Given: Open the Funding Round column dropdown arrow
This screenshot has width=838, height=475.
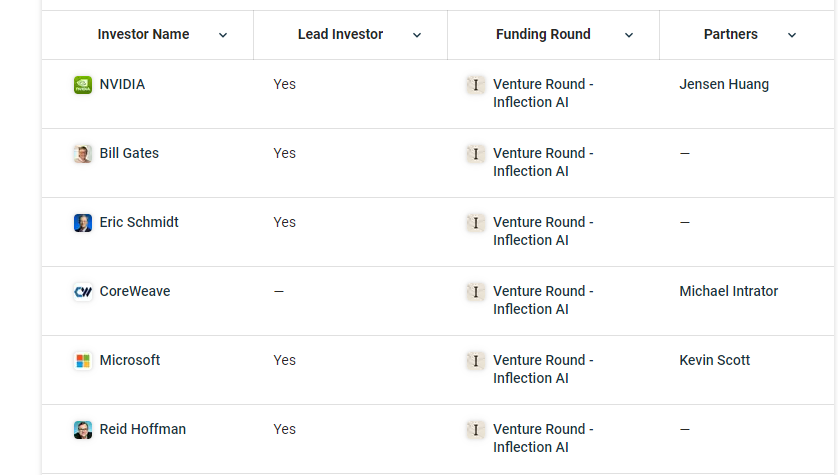Looking at the screenshot, I should (629, 35).
